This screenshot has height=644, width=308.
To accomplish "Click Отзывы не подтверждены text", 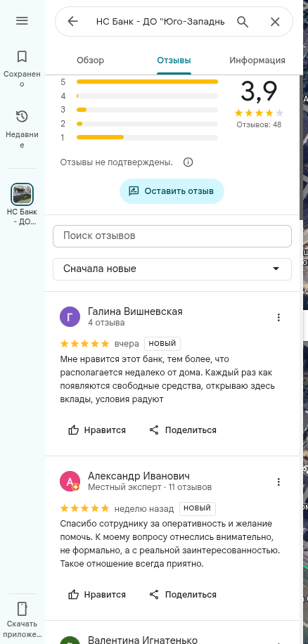I will click(x=116, y=162).
